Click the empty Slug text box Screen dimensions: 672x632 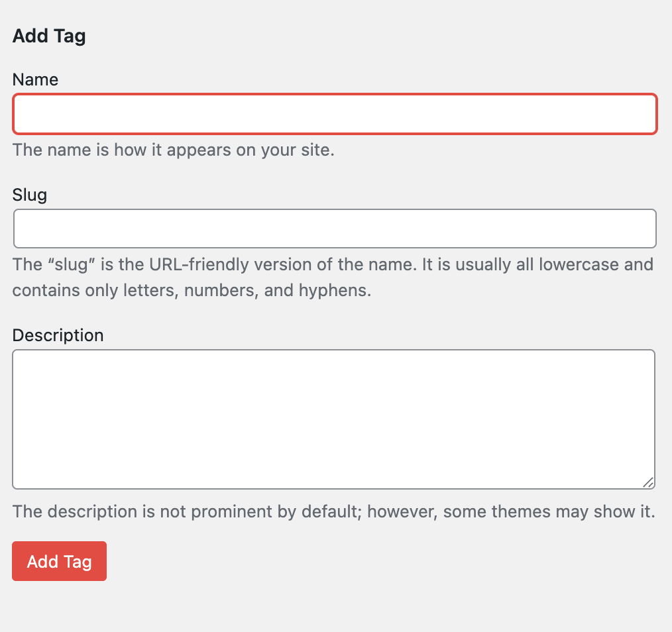[334, 228]
